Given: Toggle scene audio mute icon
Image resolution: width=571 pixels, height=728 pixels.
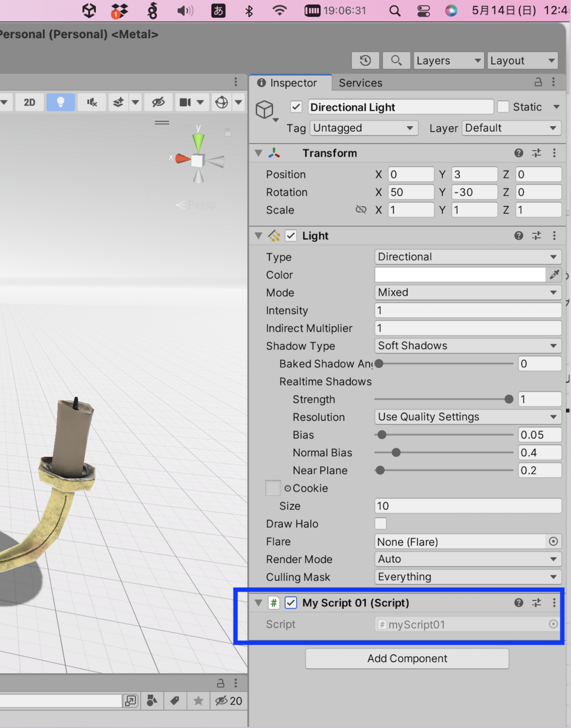Looking at the screenshot, I should click(92, 102).
